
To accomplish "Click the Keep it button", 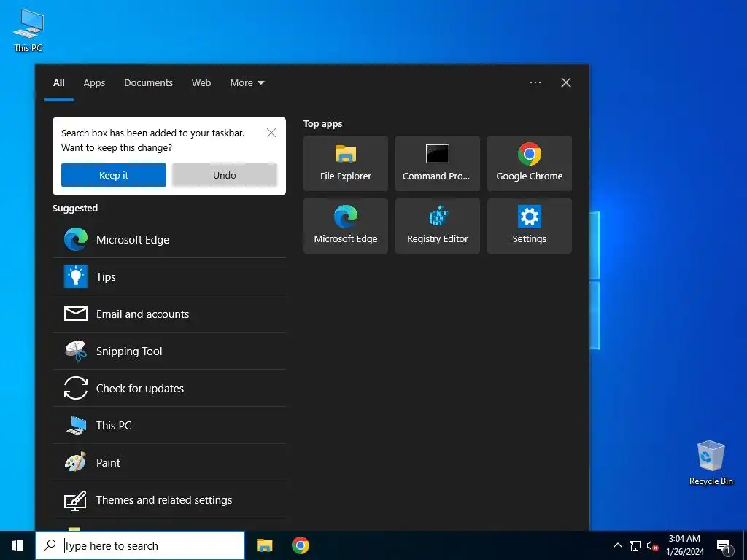I will pos(113,175).
